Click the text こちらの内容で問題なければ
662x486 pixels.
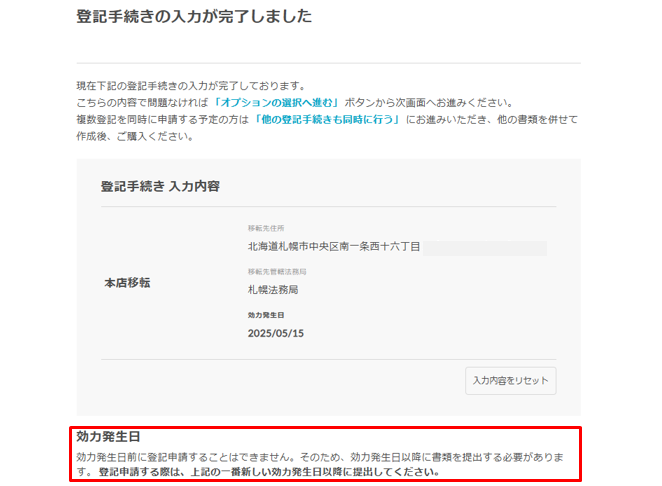tap(143, 103)
